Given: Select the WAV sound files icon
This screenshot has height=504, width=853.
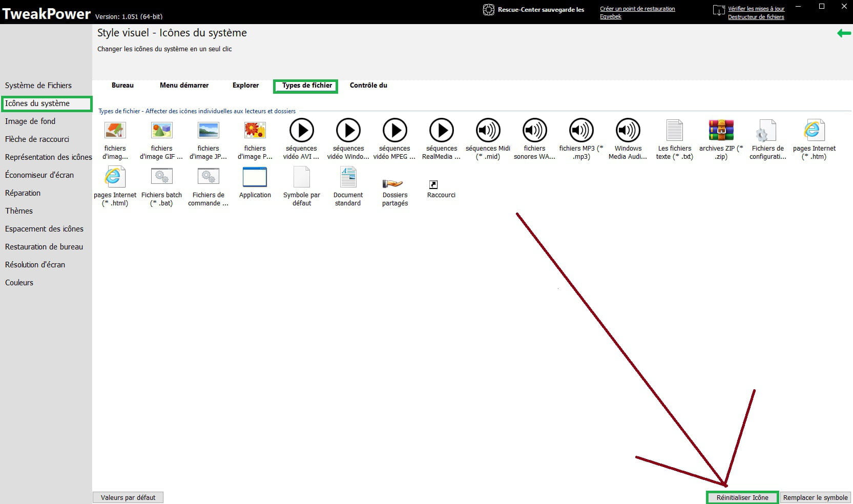Looking at the screenshot, I should 534,131.
